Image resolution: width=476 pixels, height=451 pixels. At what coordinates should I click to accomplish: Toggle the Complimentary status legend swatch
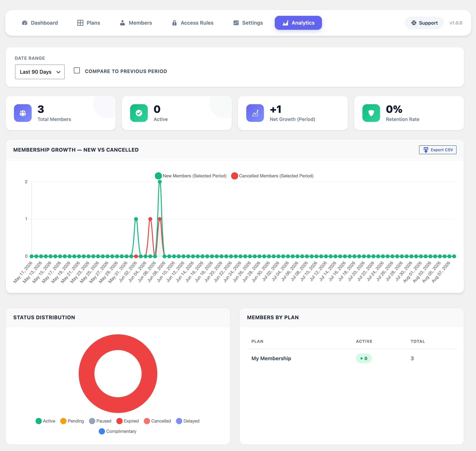(102, 431)
